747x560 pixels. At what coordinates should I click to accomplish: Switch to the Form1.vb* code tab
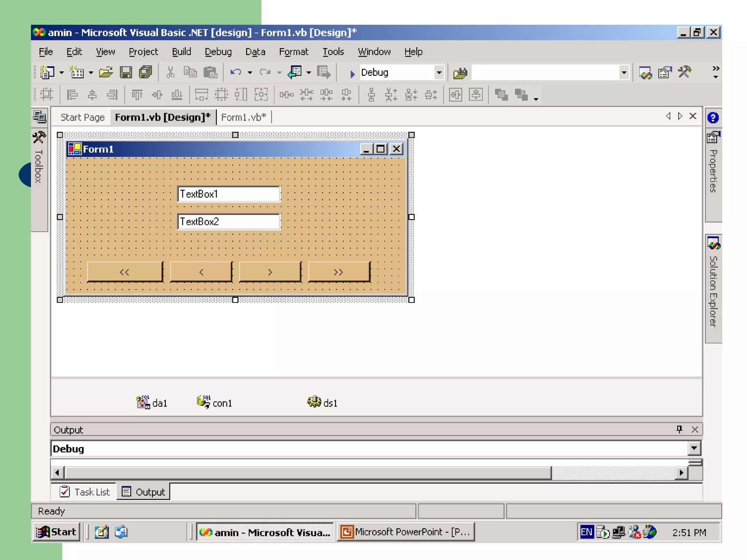243,117
